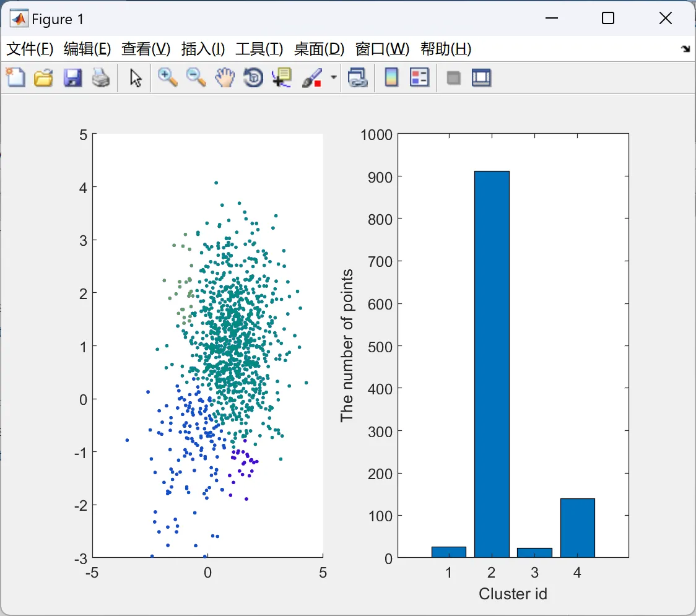Click the Brush/Select Data tool

(x=312, y=77)
